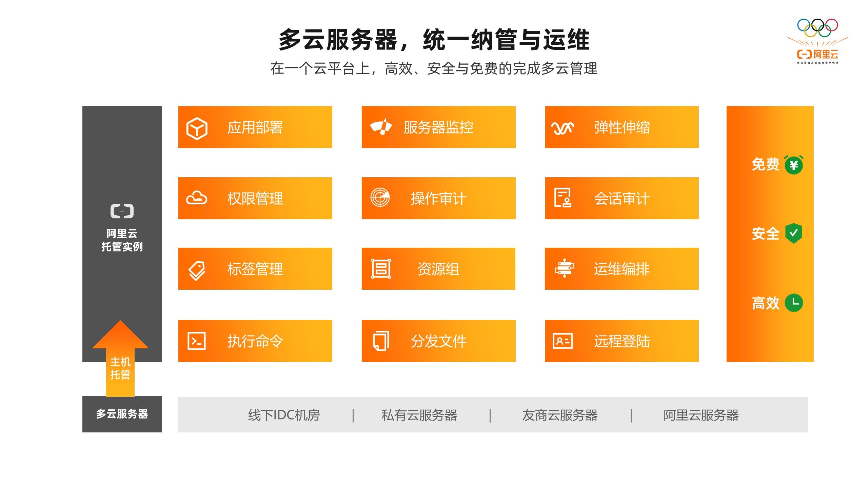The width and height of the screenshot is (868, 488).
Task: Click 私有云服务器 in the bottom bar
Action: (419, 415)
